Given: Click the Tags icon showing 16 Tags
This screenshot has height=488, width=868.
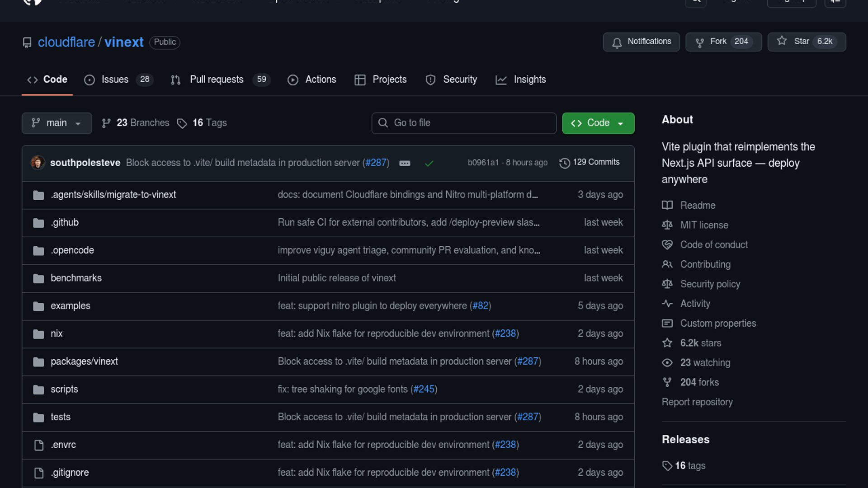Looking at the screenshot, I should (x=182, y=123).
